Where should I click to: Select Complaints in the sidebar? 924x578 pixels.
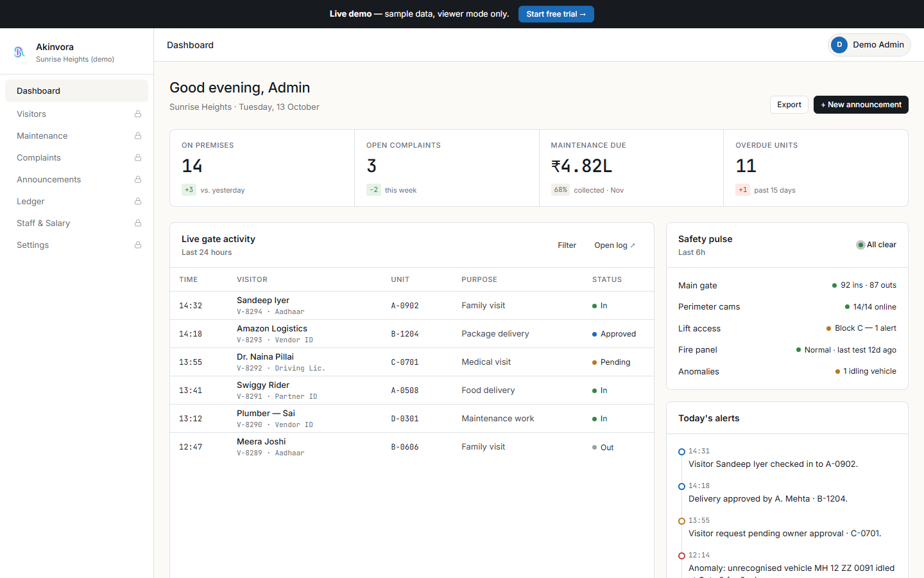tap(76, 157)
